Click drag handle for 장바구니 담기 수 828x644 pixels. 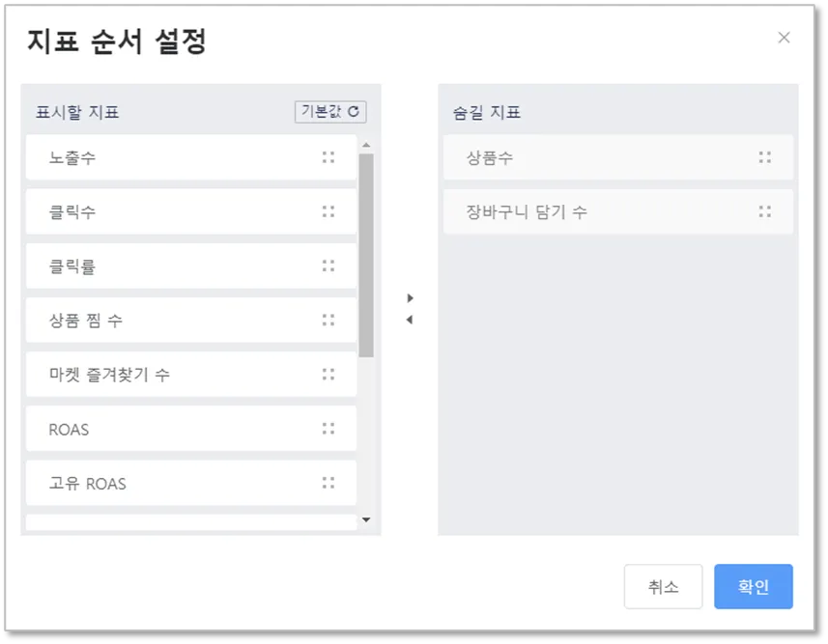click(765, 211)
